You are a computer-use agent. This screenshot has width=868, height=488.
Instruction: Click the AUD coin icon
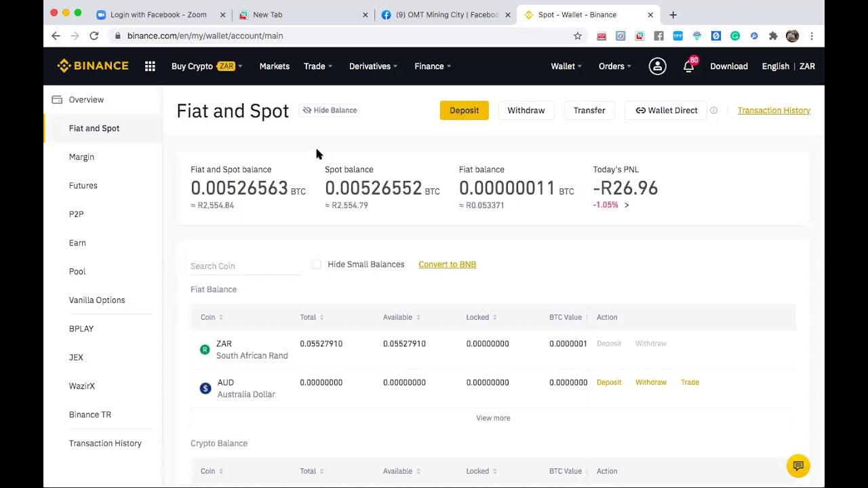click(205, 388)
